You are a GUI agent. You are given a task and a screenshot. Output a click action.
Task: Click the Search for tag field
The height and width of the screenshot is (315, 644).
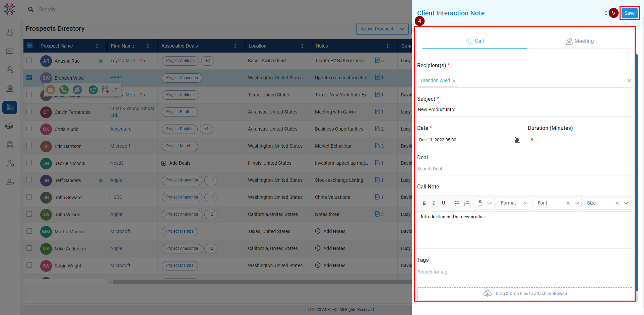525,272
